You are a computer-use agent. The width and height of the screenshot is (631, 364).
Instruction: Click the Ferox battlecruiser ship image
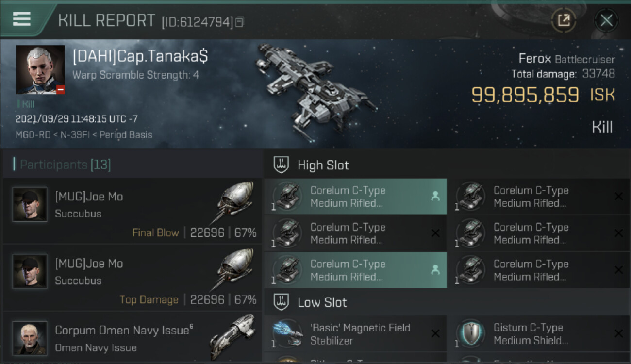click(x=315, y=86)
